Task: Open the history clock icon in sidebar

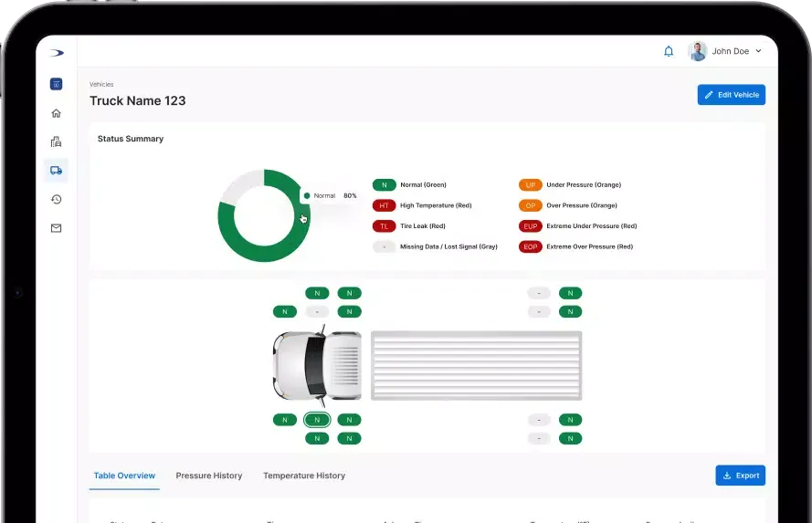Action: 56,199
